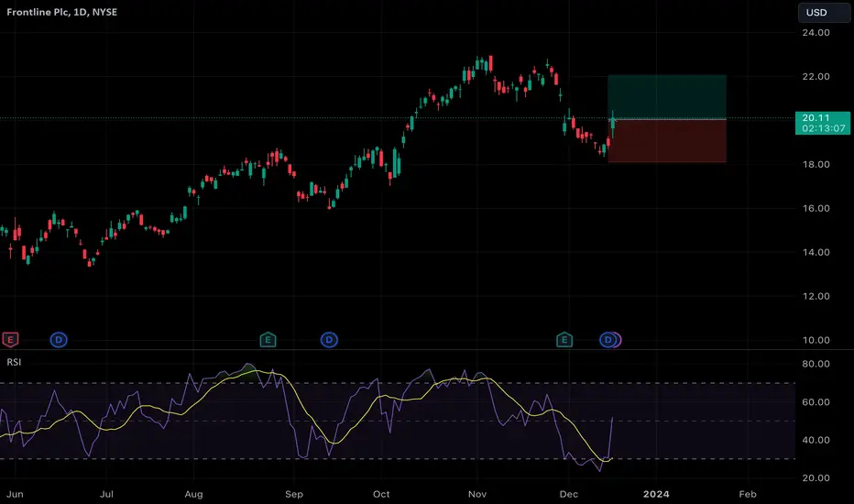Click the 60.00 RSI scale label
Screen dimensions: 854x504
point(816,402)
